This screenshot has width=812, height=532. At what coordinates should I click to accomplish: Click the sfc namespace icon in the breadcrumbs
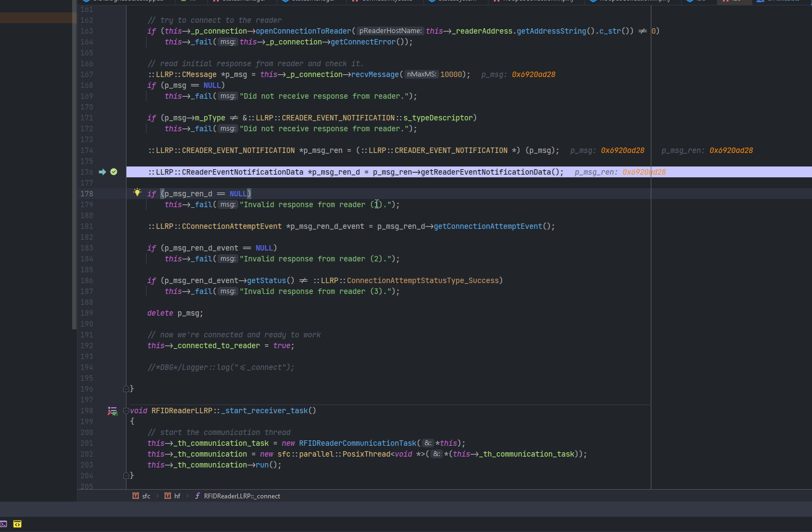click(135, 496)
